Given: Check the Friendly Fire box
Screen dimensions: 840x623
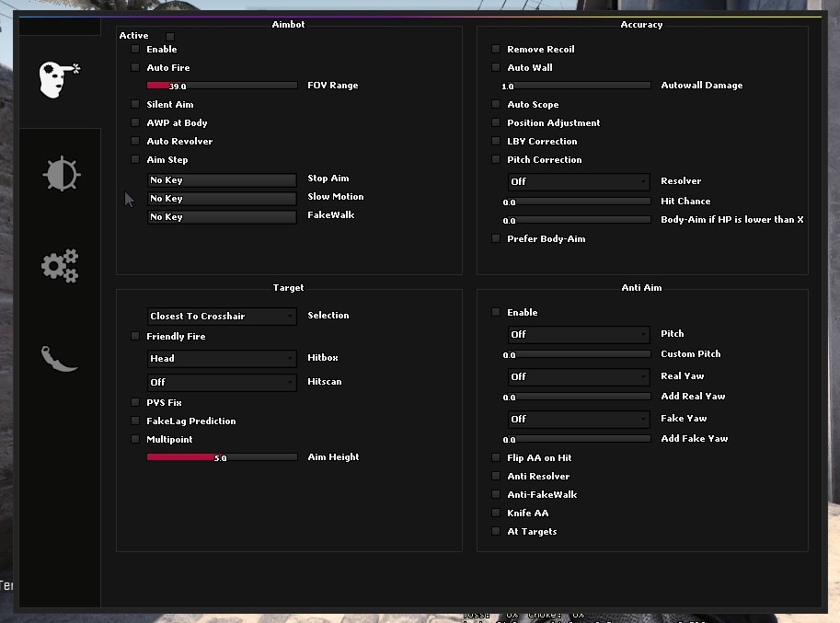Looking at the screenshot, I should (x=136, y=337).
